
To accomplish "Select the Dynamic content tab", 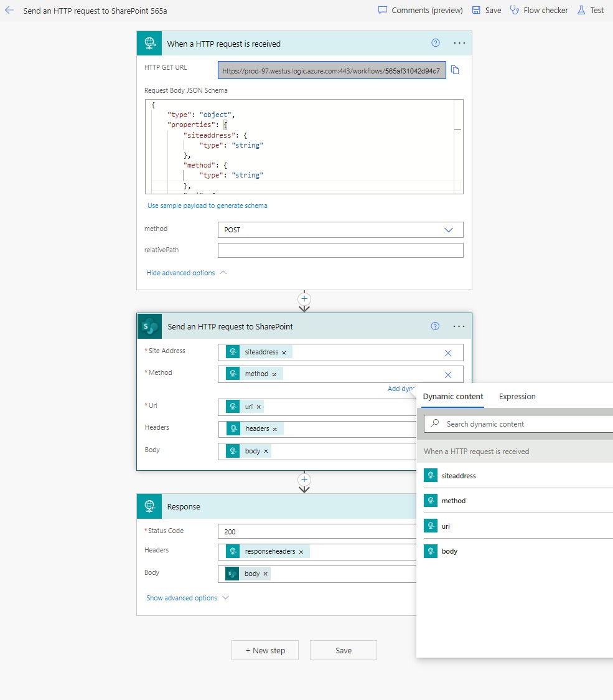I will pos(452,397).
